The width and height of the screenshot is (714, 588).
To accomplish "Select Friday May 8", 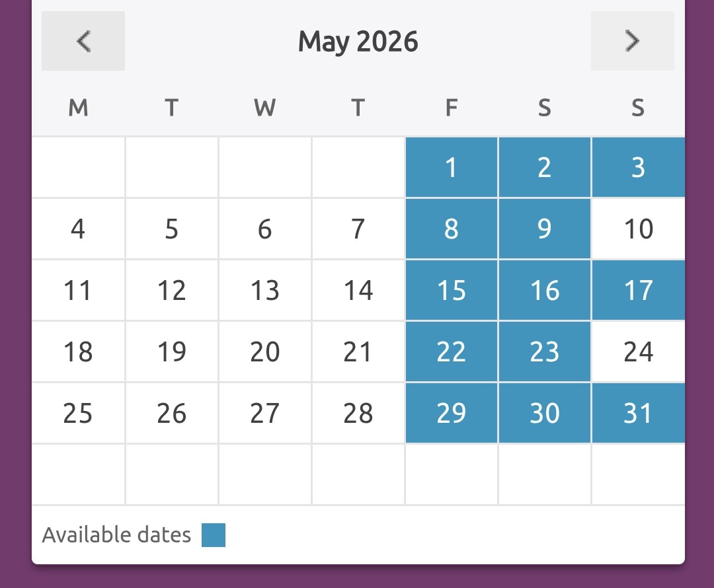I will click(x=451, y=229).
